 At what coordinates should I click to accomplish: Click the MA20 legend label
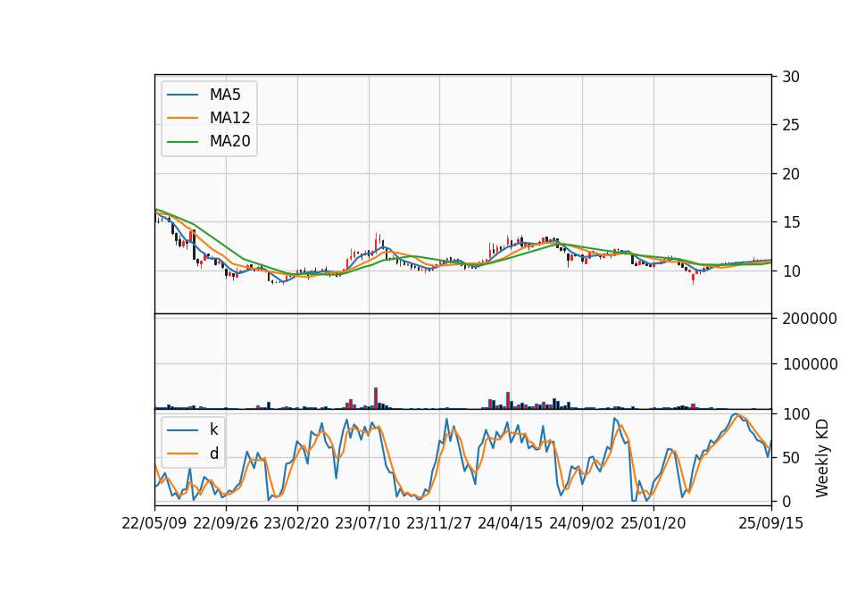[229, 141]
